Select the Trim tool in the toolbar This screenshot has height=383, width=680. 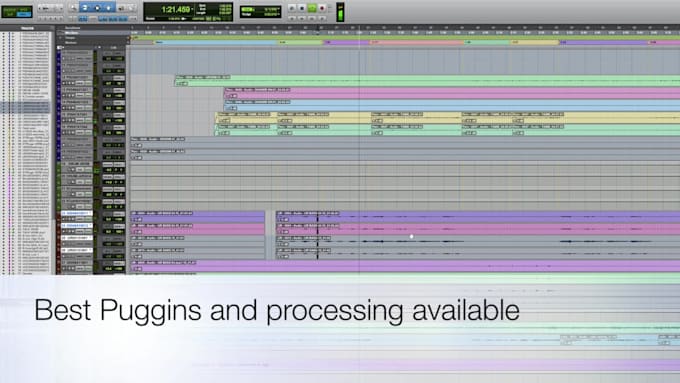coord(85,8)
